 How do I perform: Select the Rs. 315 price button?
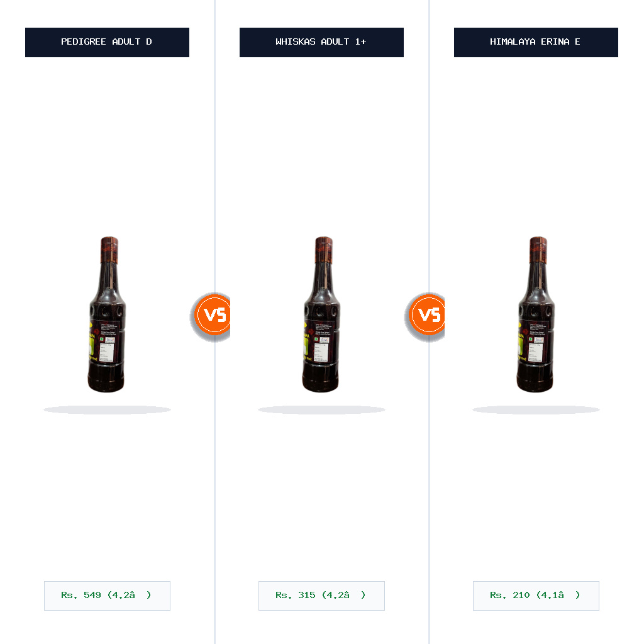(321, 596)
